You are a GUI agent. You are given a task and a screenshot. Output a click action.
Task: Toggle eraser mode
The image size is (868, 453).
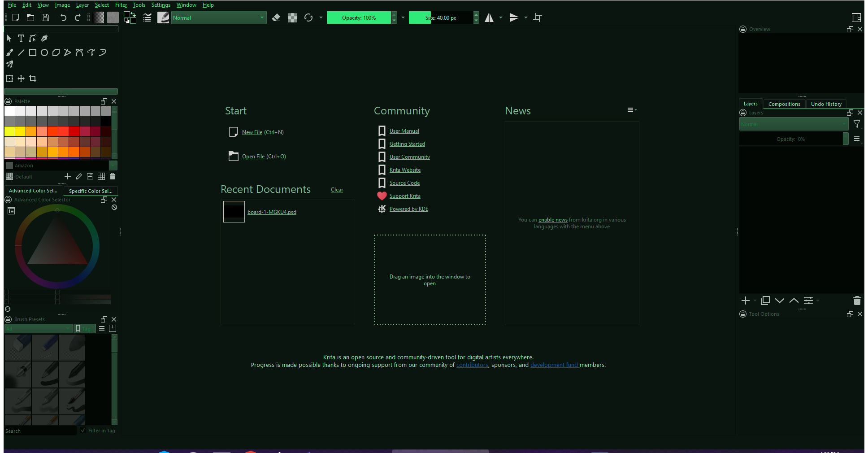pos(276,17)
